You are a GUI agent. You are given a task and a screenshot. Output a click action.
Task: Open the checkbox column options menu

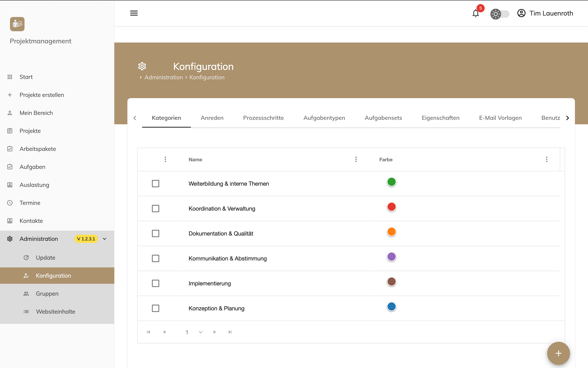point(165,159)
